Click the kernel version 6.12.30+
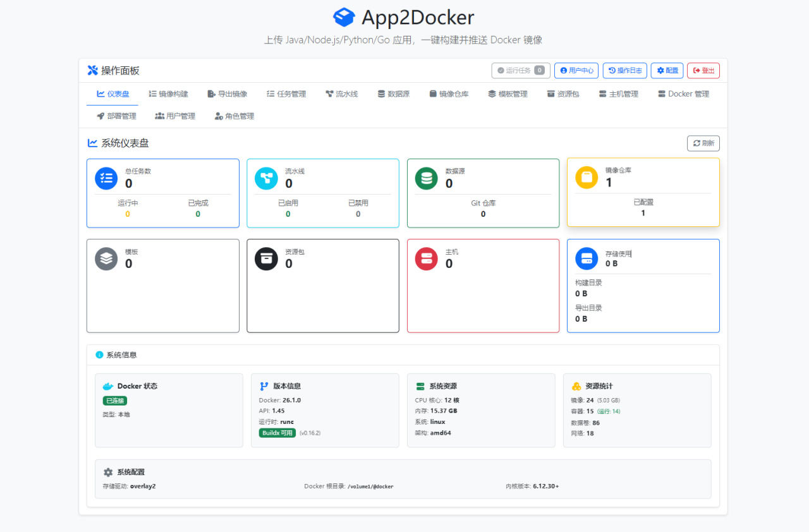 [546, 486]
